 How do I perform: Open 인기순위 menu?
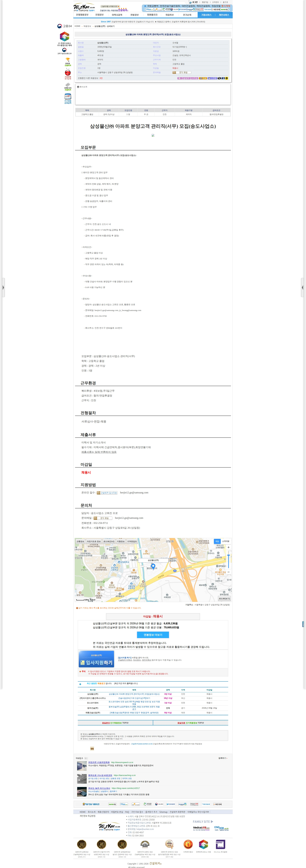pyautogui.click(x=187, y=15)
